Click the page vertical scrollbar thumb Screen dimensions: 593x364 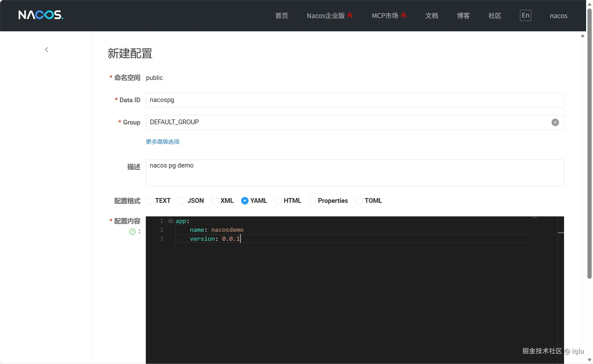coord(589,143)
